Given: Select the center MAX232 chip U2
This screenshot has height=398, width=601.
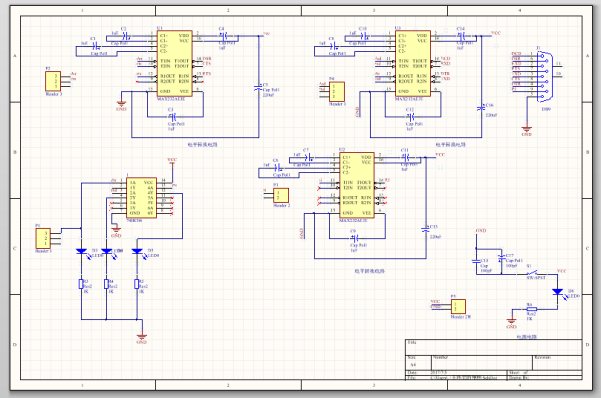Looking at the screenshot, I should point(356,185).
